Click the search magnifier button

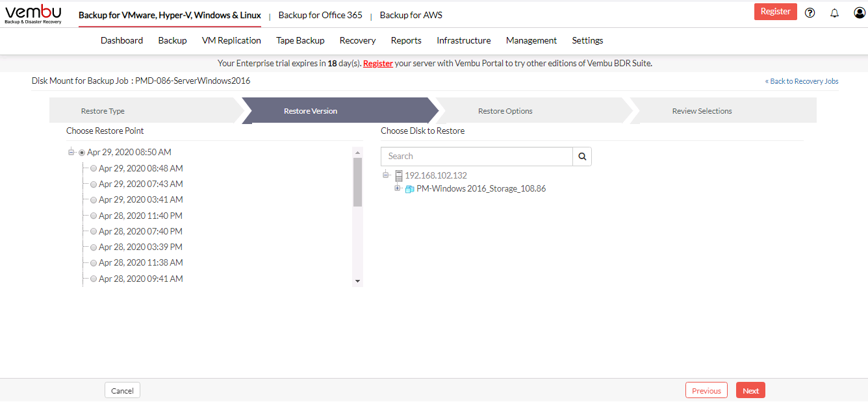tap(582, 157)
